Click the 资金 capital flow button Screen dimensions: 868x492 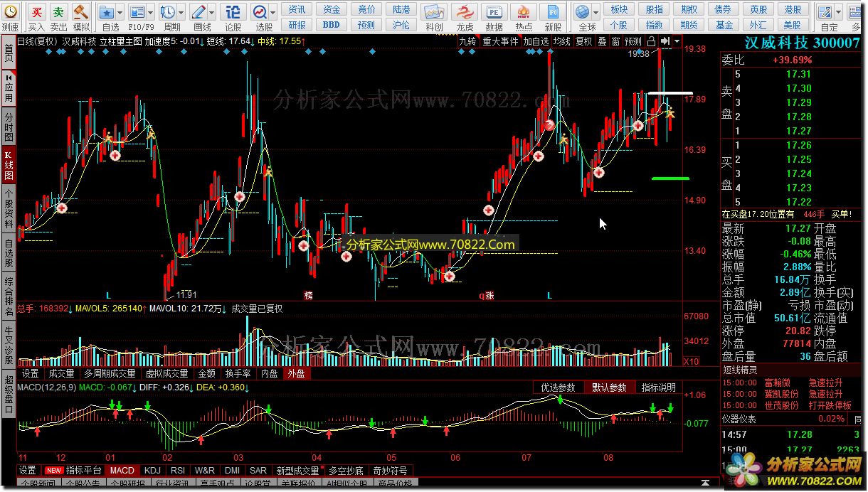(x=332, y=9)
